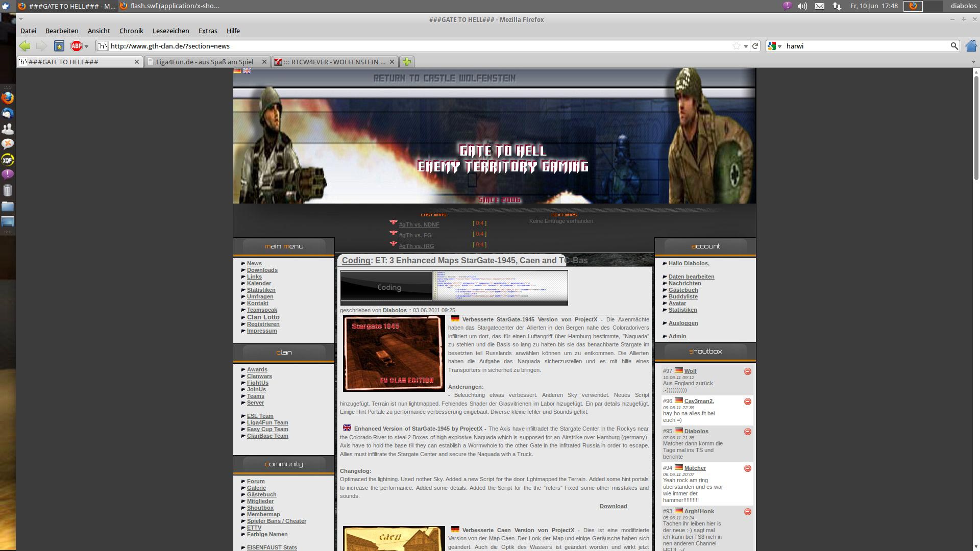
Task: Open the Extras menu
Action: coord(208,31)
